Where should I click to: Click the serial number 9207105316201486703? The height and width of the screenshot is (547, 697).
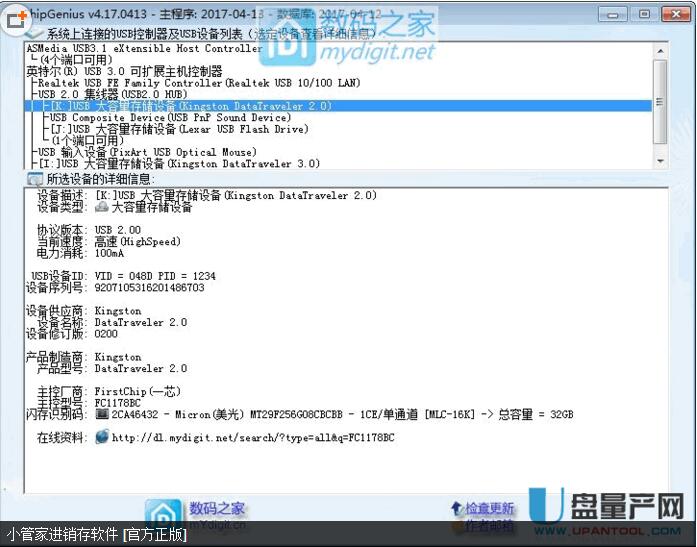pos(149,287)
